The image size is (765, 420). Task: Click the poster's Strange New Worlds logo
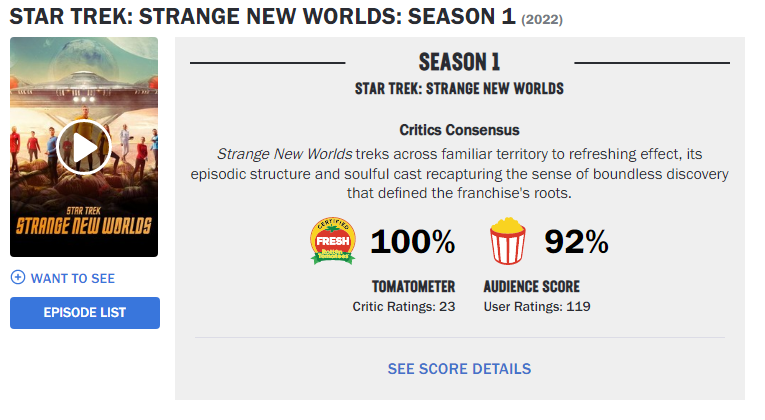(x=84, y=221)
